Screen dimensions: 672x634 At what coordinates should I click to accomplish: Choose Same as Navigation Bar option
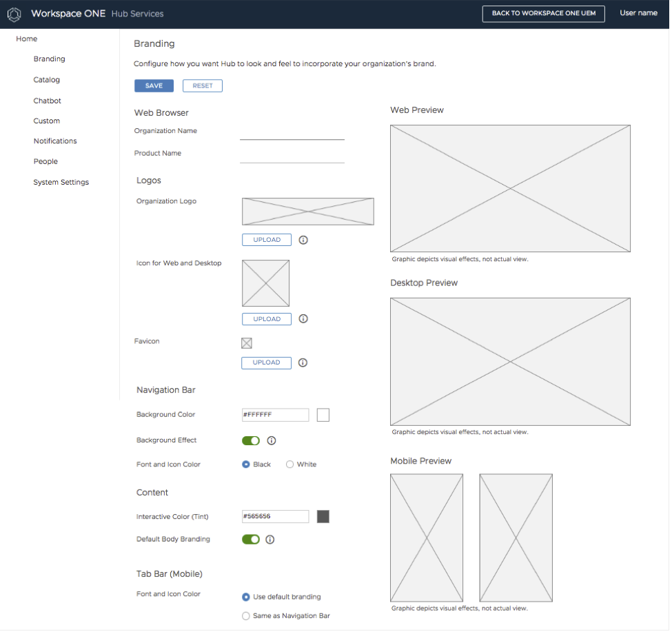pyautogui.click(x=246, y=617)
